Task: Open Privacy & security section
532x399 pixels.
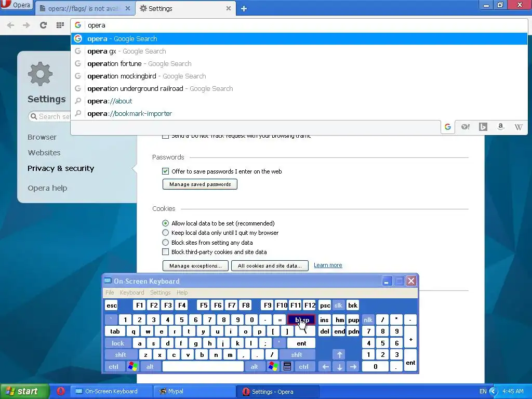Action: [61, 168]
